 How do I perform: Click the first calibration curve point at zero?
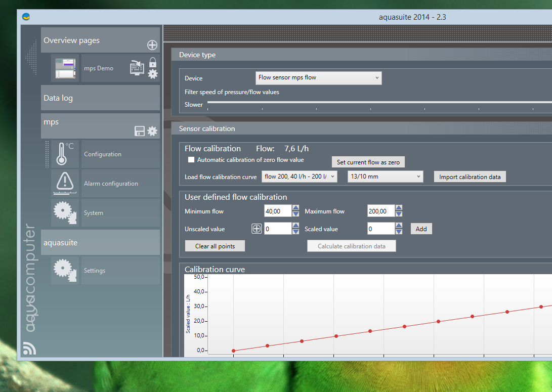coord(233,351)
